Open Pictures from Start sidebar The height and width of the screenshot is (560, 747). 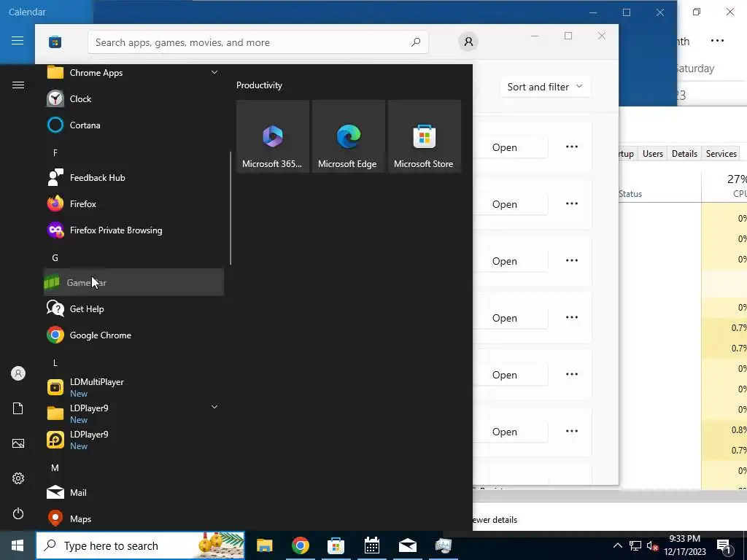click(18, 443)
